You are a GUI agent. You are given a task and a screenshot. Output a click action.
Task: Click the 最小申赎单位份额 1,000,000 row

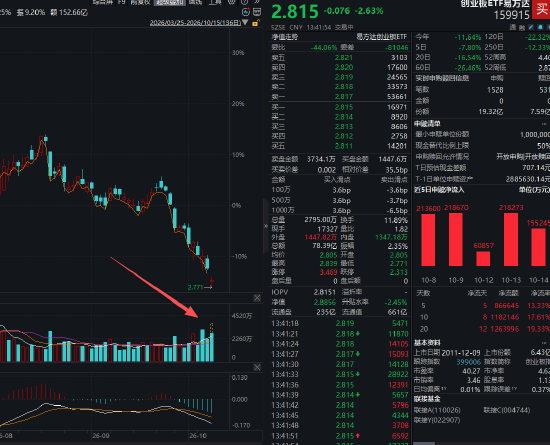[x=482, y=134]
